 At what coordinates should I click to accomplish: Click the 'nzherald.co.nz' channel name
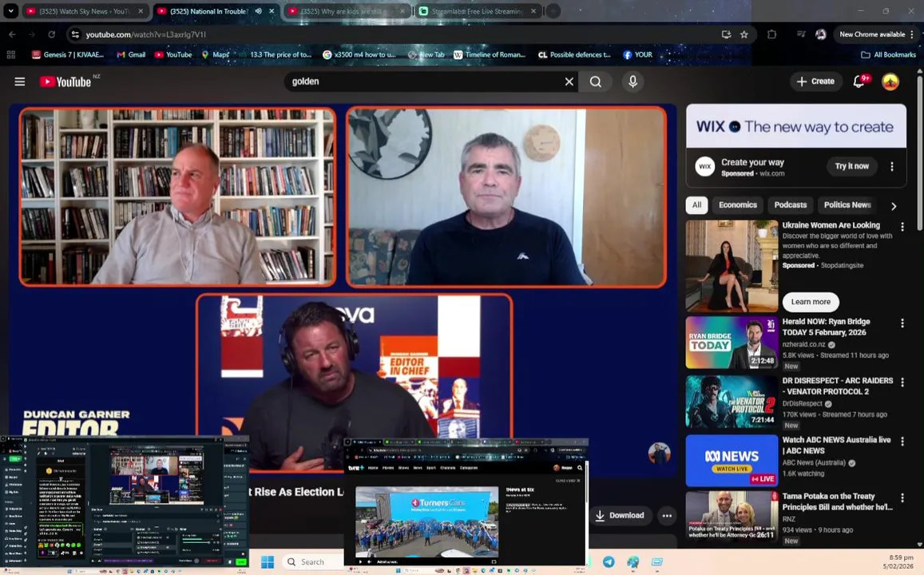click(x=803, y=345)
